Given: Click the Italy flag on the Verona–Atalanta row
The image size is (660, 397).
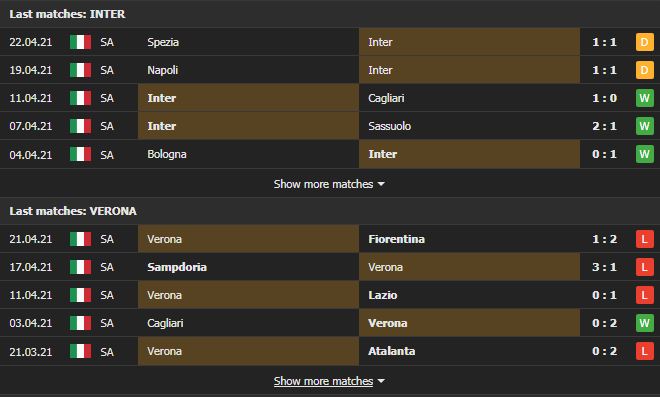Looking at the screenshot, I should click(x=80, y=351).
